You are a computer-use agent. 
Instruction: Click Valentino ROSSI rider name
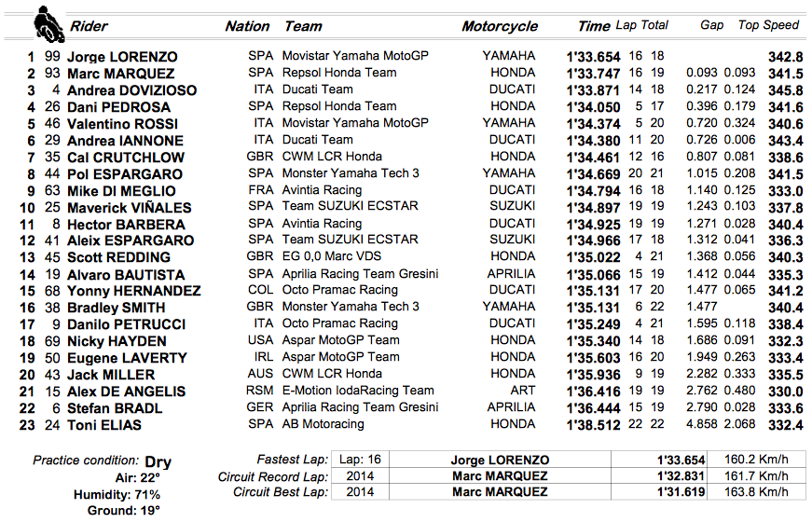pos(122,124)
